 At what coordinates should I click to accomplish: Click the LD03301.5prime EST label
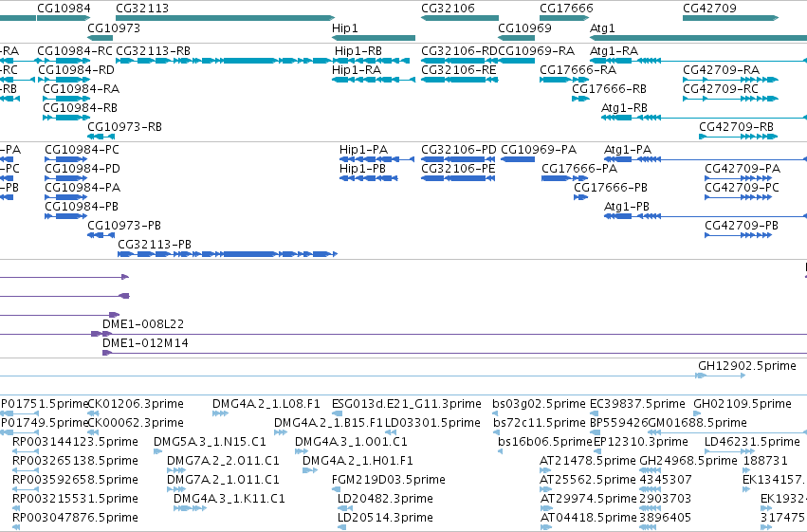(x=432, y=423)
